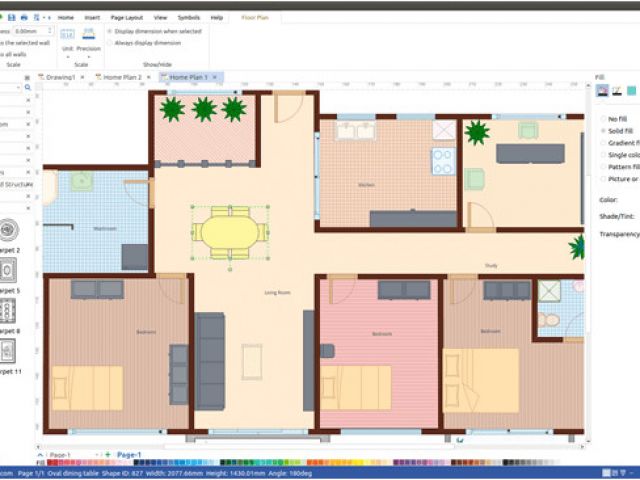Click the Precision scale icon
The height and width of the screenshot is (480, 640).
click(88, 33)
